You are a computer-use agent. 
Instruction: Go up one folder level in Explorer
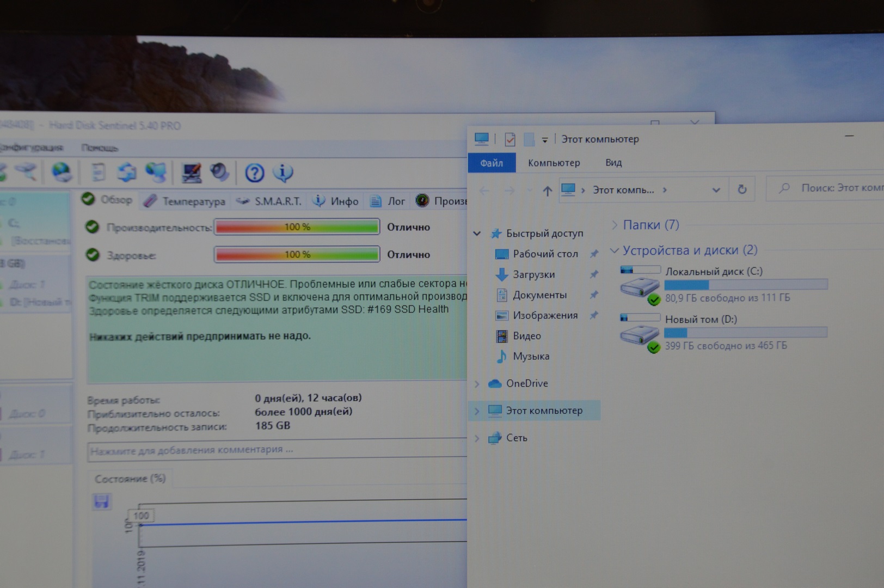(x=547, y=191)
